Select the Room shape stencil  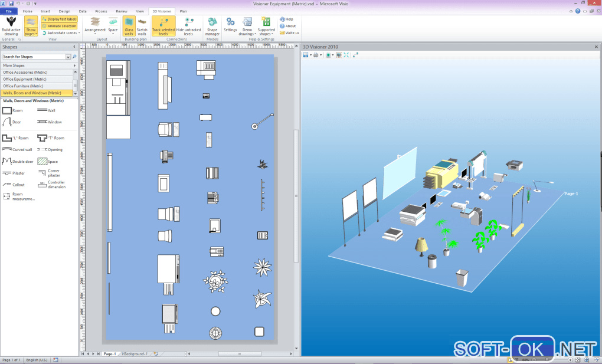(12, 110)
